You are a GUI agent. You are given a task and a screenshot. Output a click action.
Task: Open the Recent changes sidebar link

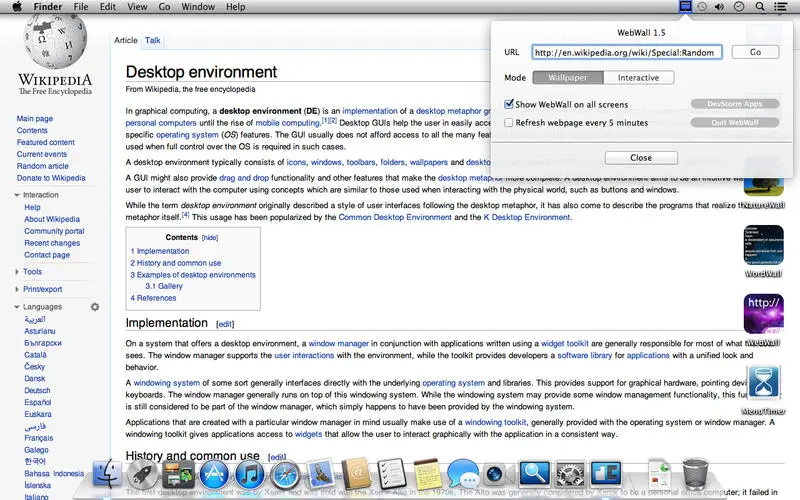(x=52, y=243)
